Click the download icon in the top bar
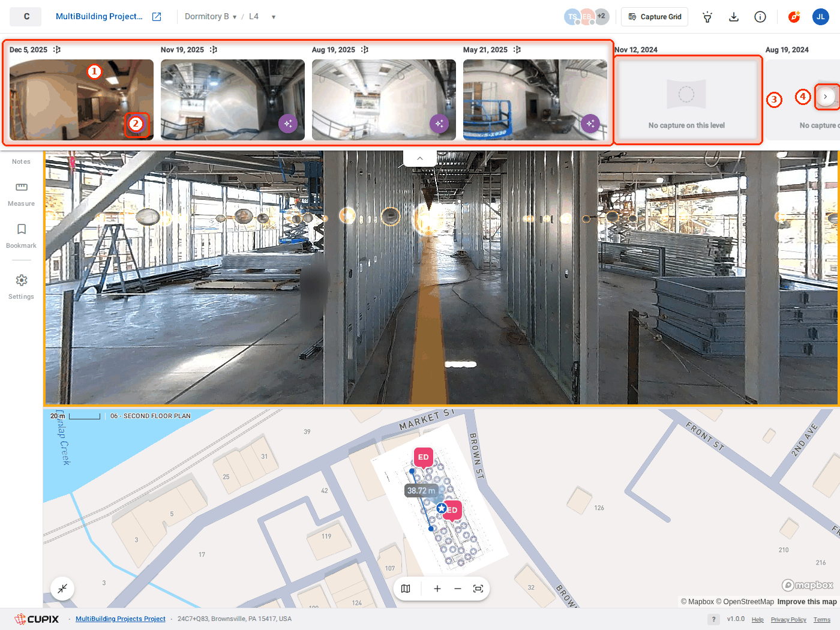The width and height of the screenshot is (840, 630). point(734,17)
